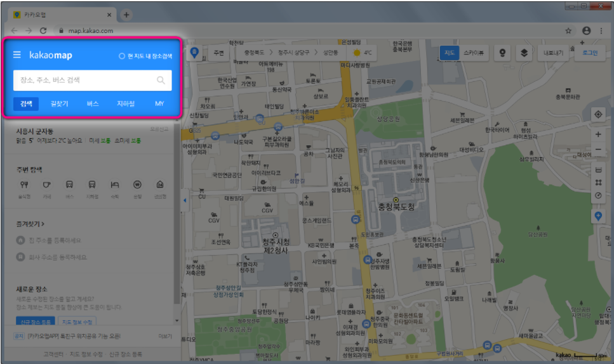Open a new browser tab
The image size is (614, 364).
[126, 15]
